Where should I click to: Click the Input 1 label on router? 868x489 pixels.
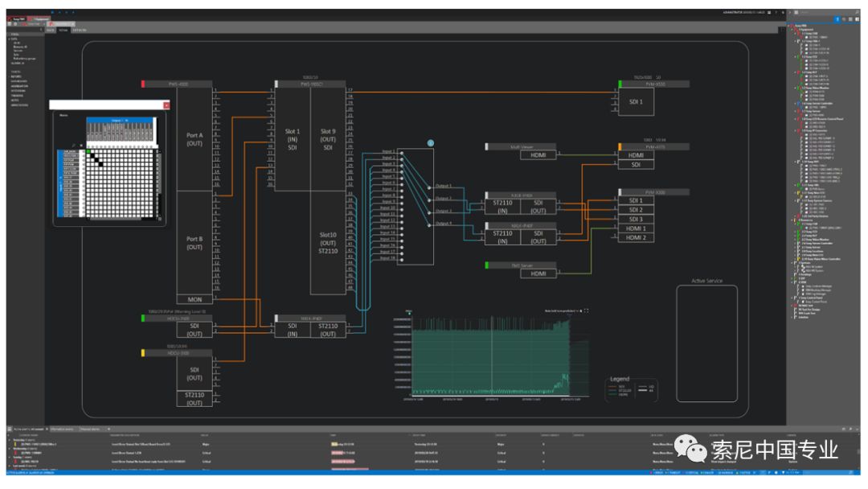(x=388, y=151)
